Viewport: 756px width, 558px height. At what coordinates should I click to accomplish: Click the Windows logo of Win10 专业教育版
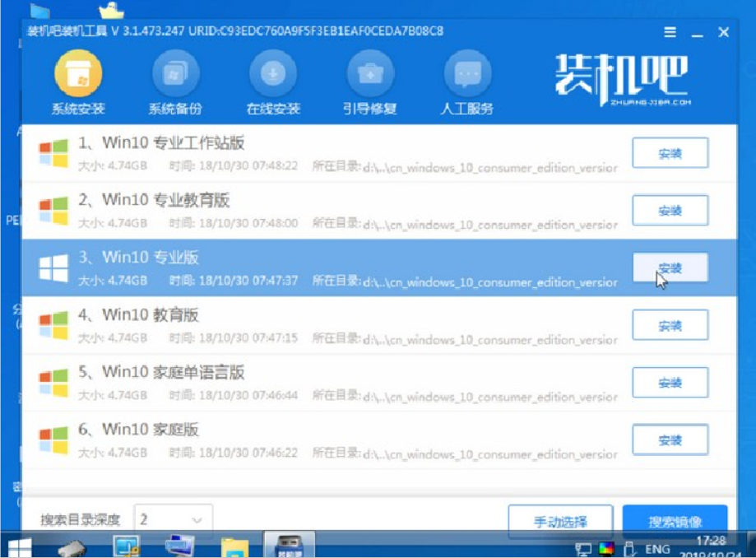pyautogui.click(x=53, y=210)
